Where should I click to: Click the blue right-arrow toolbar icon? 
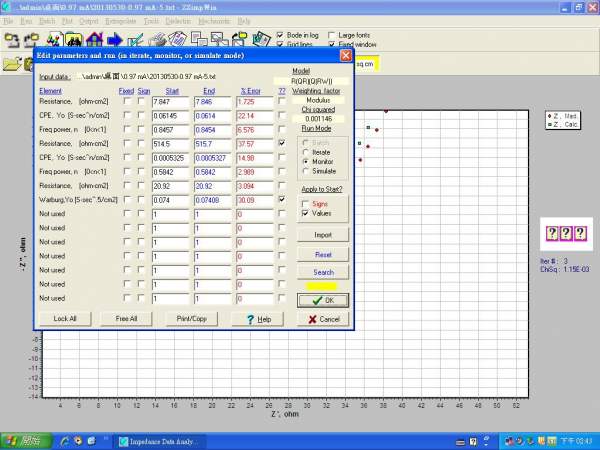tap(113, 40)
